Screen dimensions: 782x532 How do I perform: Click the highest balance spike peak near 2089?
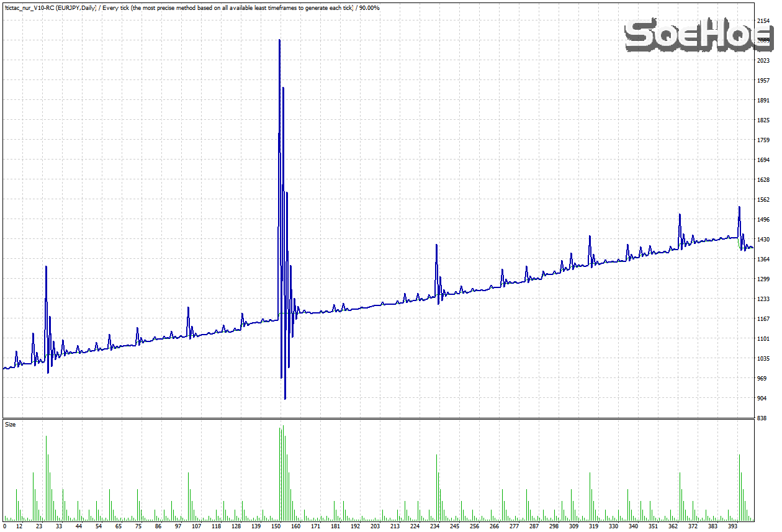279,41
